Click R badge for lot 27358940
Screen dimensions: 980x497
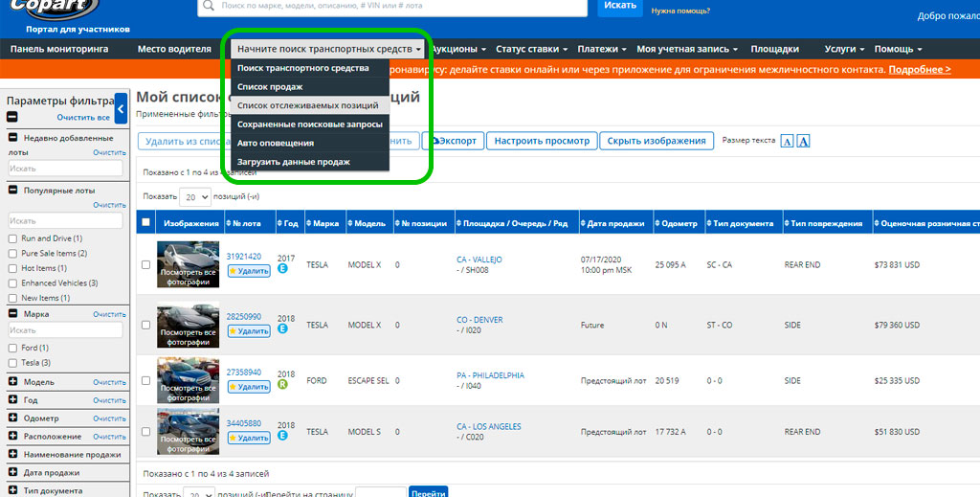point(282,384)
